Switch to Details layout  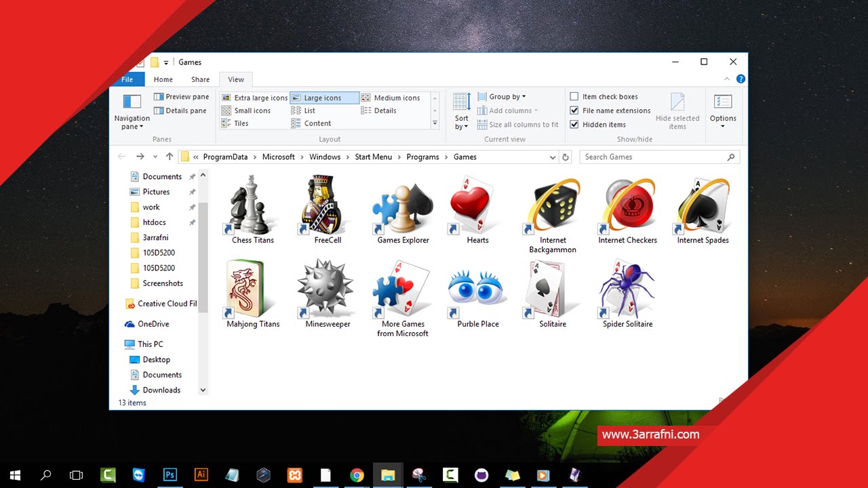pos(379,110)
